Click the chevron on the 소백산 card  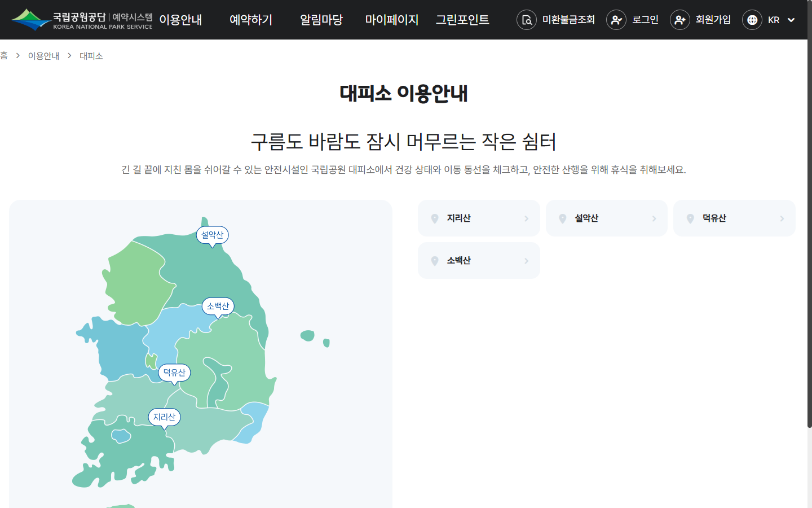(527, 261)
